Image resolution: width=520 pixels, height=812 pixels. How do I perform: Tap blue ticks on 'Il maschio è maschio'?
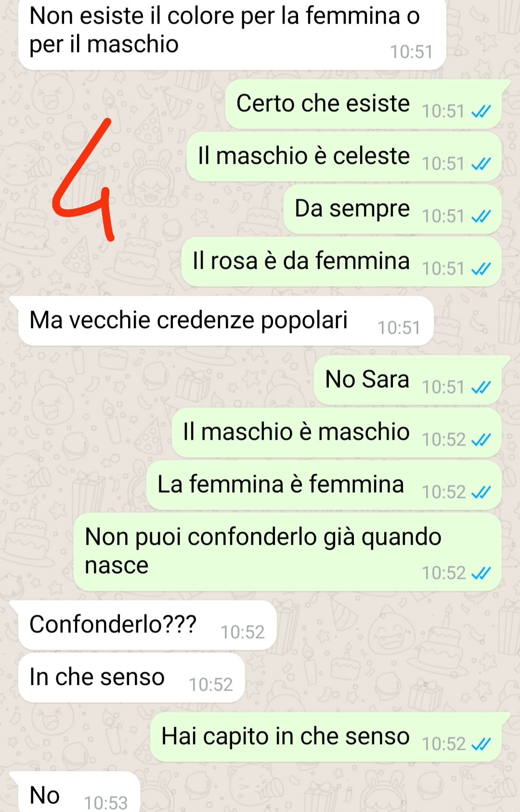[481, 440]
